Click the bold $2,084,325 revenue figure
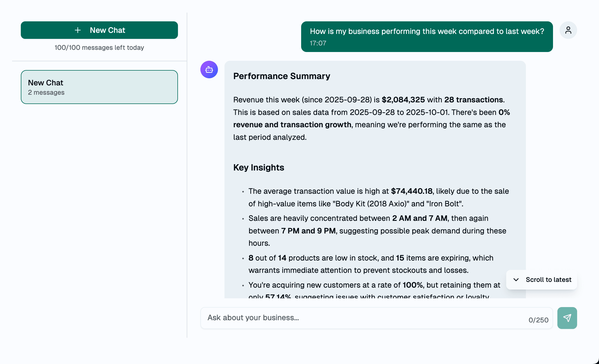This screenshot has width=599, height=364. tap(403, 100)
